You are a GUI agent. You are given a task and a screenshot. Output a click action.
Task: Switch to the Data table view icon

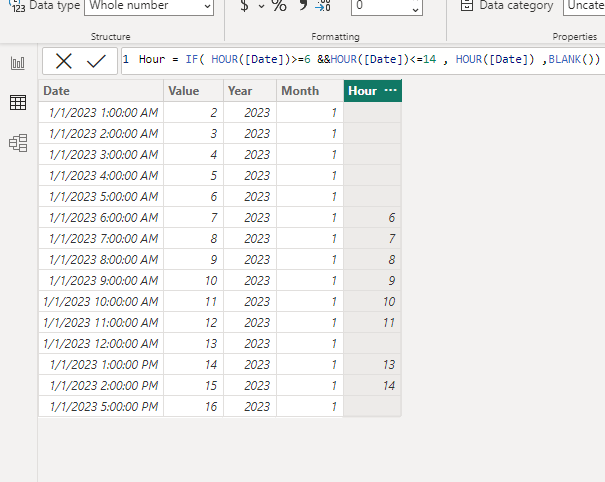click(x=18, y=103)
